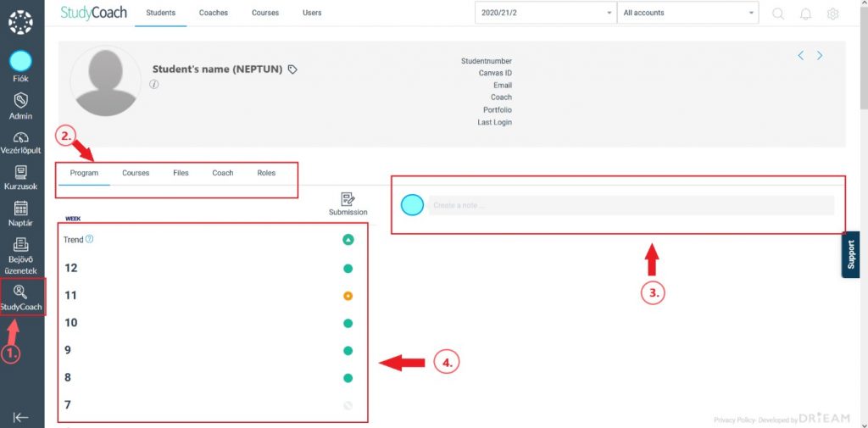Click the Trend row label
The width and height of the screenshot is (868, 428).
73,240
